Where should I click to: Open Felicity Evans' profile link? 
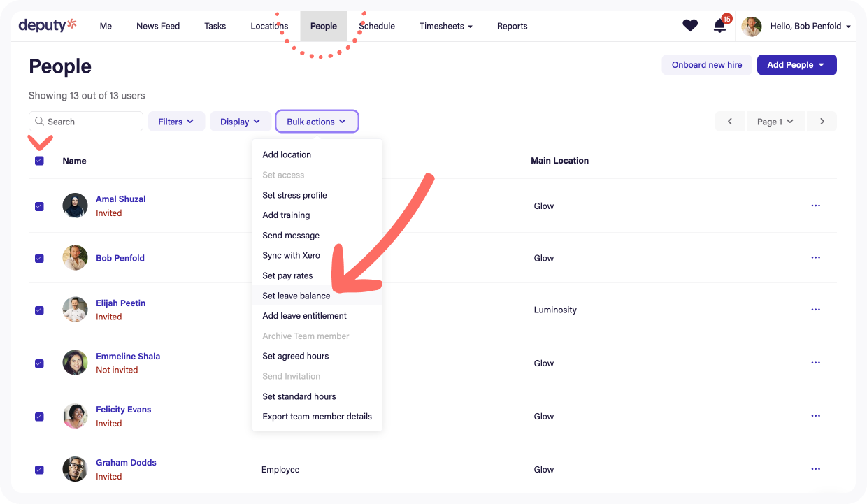tap(124, 410)
